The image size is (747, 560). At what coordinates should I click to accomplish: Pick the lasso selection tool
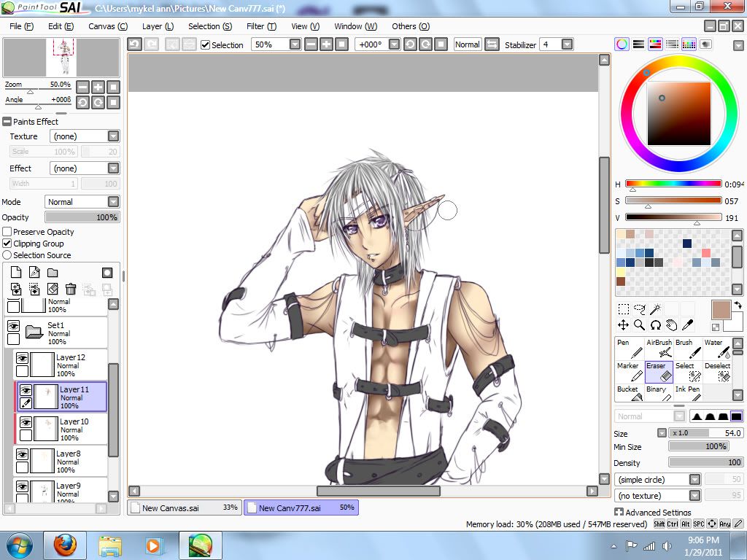(639, 309)
